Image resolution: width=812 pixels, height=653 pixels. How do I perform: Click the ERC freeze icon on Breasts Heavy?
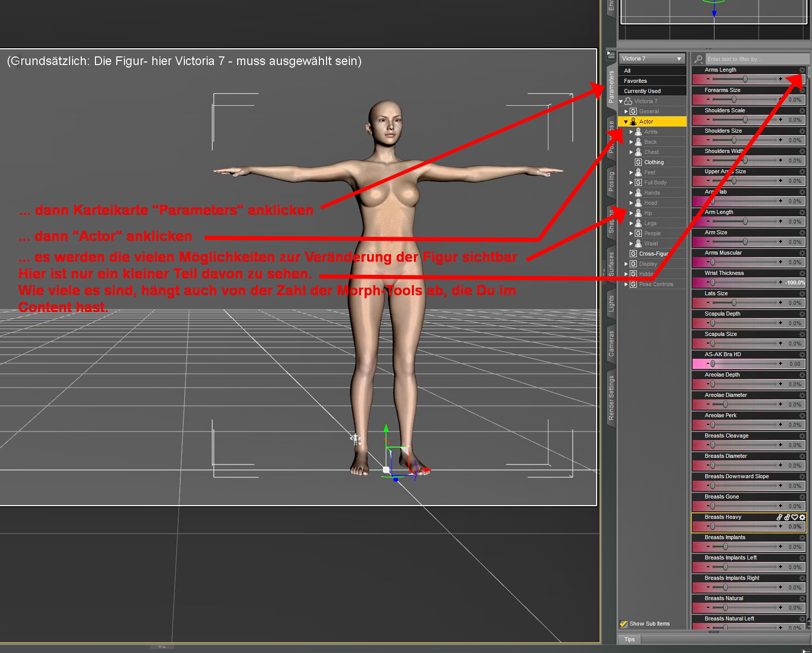click(787, 517)
